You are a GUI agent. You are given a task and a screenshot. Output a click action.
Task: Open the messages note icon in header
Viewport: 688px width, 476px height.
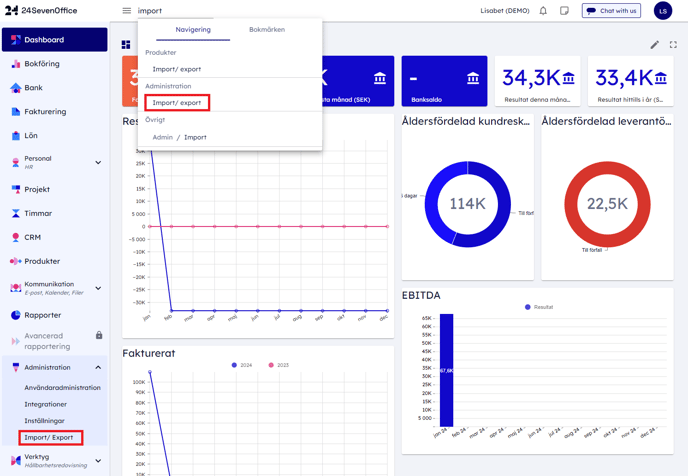pyautogui.click(x=564, y=11)
